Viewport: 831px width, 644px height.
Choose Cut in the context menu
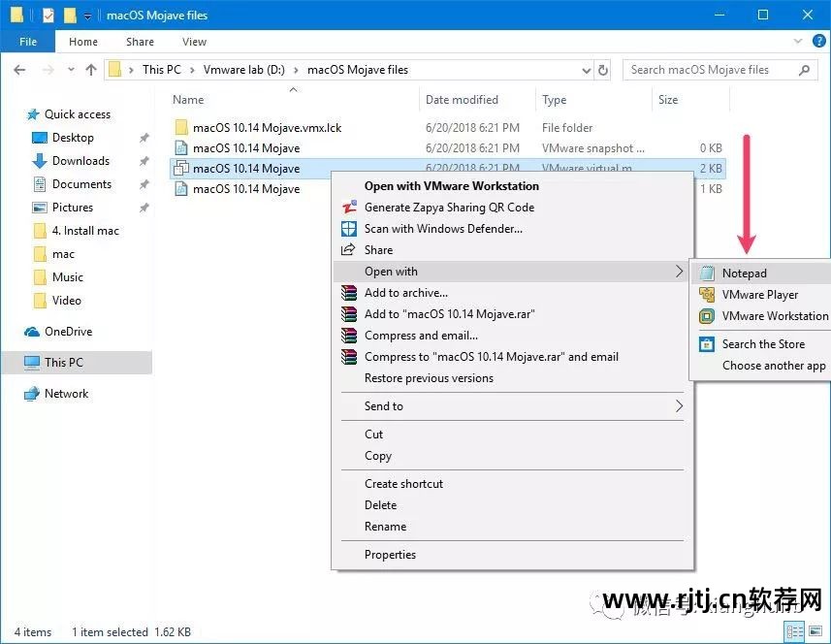373,435
